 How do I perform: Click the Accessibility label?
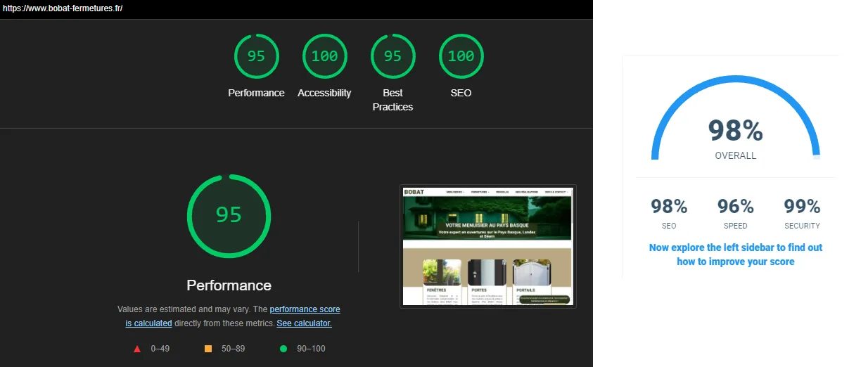click(x=324, y=93)
